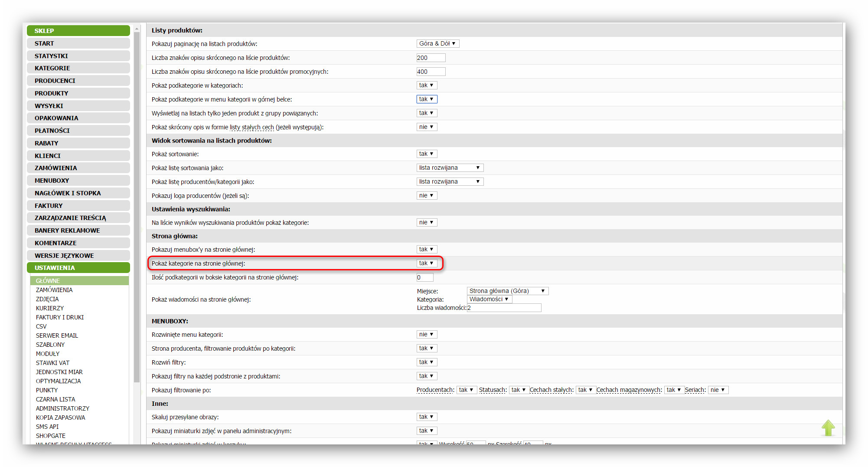Change the 'Seriach' filter dropdown
Screen dimensions: 868x467
click(x=718, y=390)
